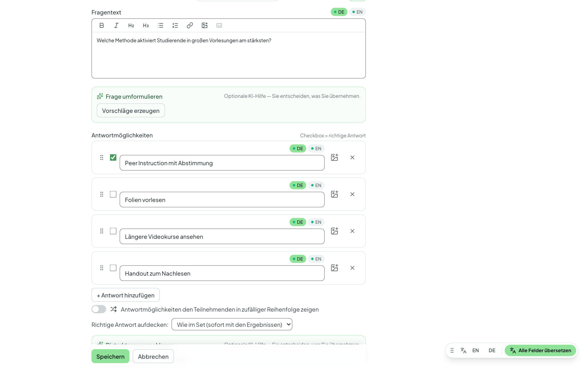Enable random answer order toggle

99,309
